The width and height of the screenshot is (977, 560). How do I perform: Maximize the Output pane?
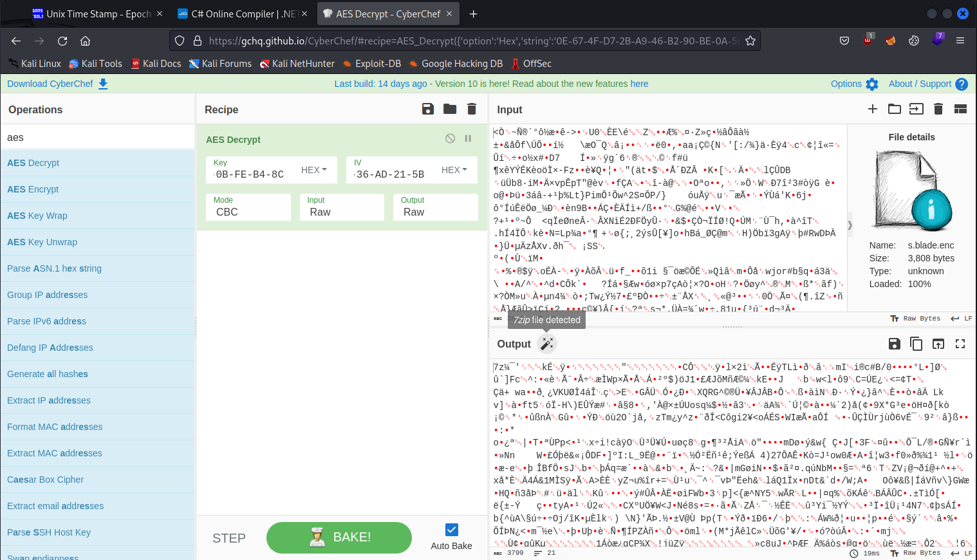(x=960, y=344)
